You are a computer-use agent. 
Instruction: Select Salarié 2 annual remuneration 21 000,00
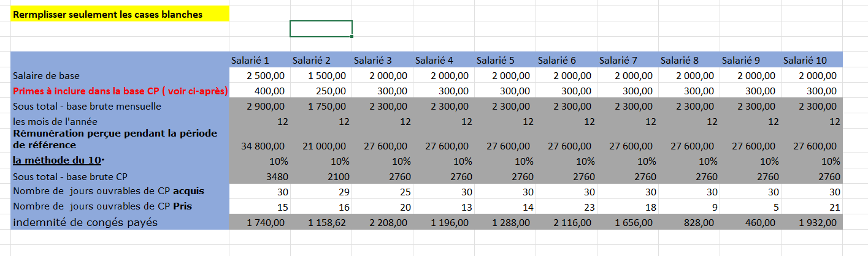pos(324,146)
